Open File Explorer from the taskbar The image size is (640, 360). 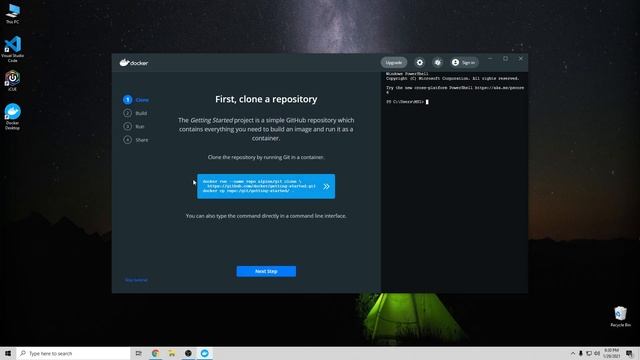[172, 353]
